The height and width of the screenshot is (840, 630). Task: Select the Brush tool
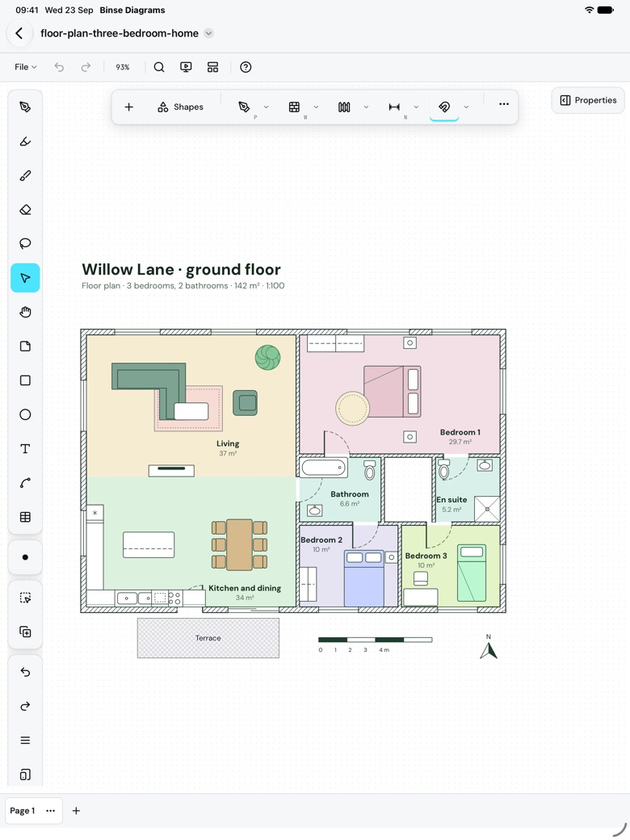pos(25,176)
